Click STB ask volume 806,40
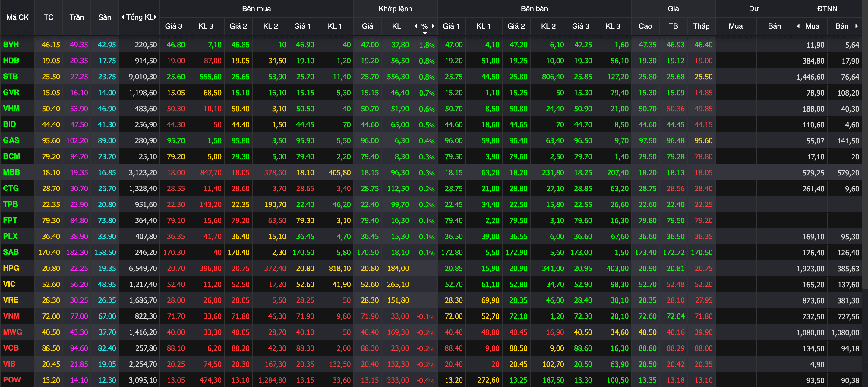This screenshot has height=387, width=868. click(553, 77)
